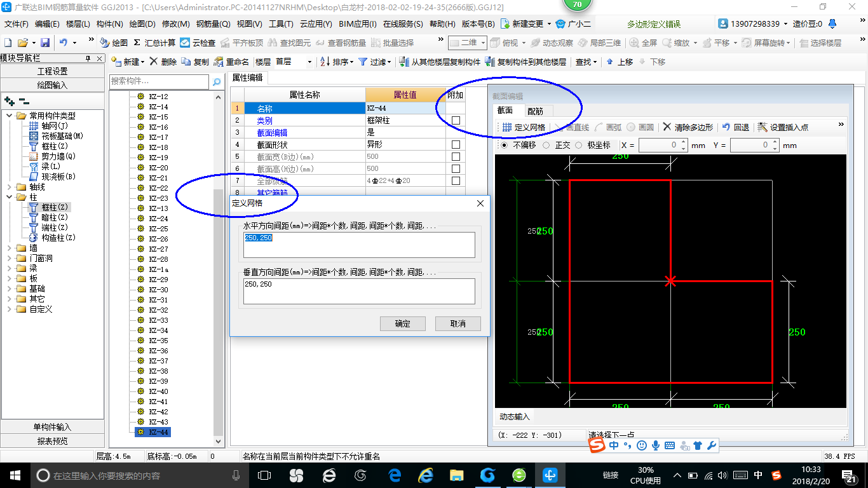
Task: Open the 工程设置 module
Action: coord(52,71)
